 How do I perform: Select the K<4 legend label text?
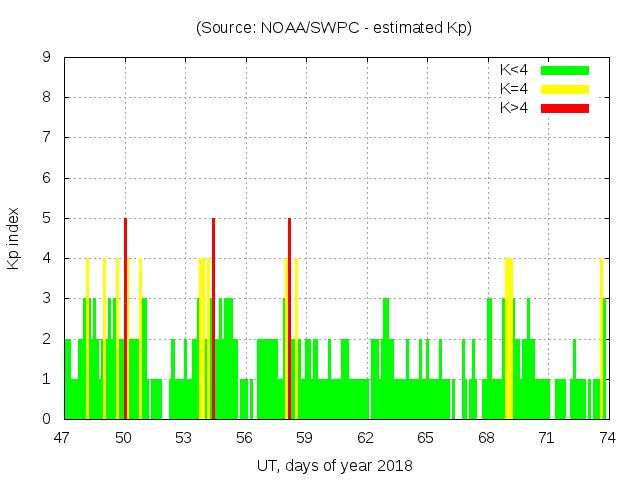click(x=514, y=70)
